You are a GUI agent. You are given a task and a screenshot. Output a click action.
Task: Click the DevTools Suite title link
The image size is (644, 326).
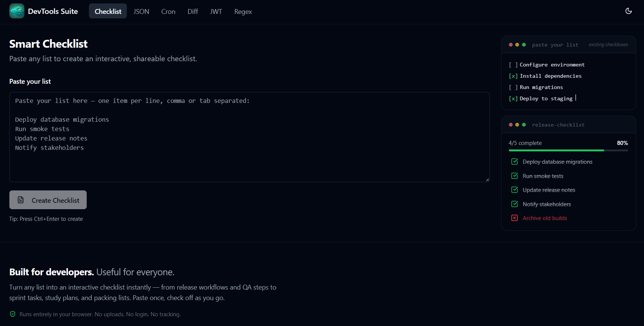53,11
